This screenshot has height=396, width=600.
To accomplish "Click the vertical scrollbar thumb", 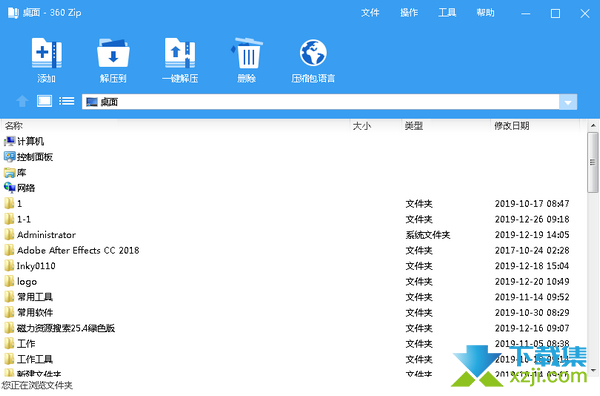I will 593,162.
